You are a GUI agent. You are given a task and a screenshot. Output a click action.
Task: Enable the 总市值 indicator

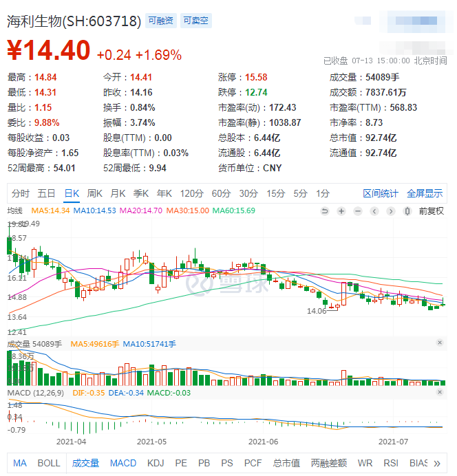pyautogui.click(x=286, y=464)
